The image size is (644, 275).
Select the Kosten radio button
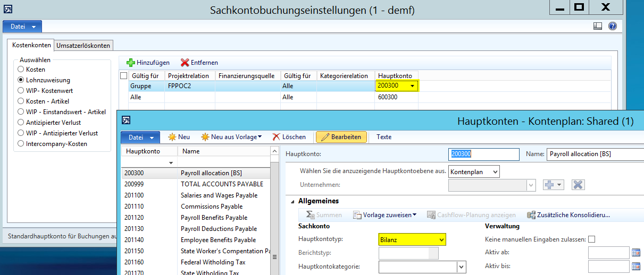(21, 70)
